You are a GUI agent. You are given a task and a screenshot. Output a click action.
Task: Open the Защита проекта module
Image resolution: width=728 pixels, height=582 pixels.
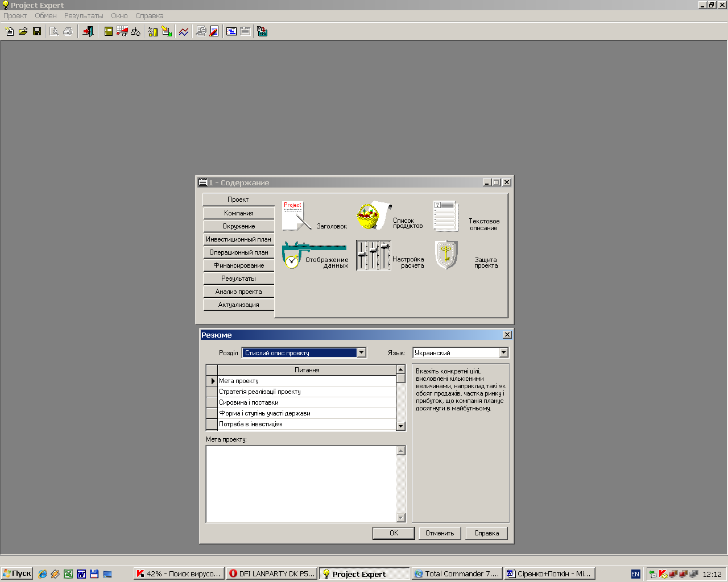tap(466, 255)
